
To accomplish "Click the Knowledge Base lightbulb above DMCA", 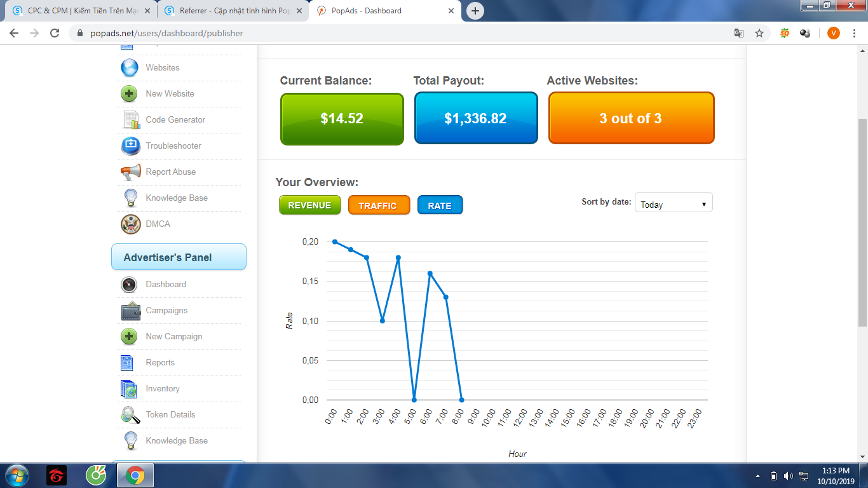I will tap(130, 198).
